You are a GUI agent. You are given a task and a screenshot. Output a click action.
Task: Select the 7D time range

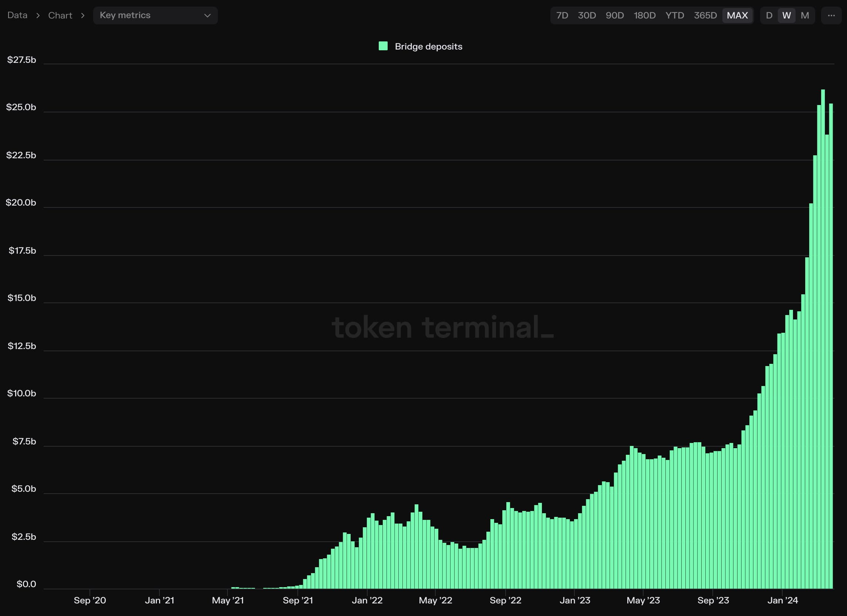[x=562, y=15]
